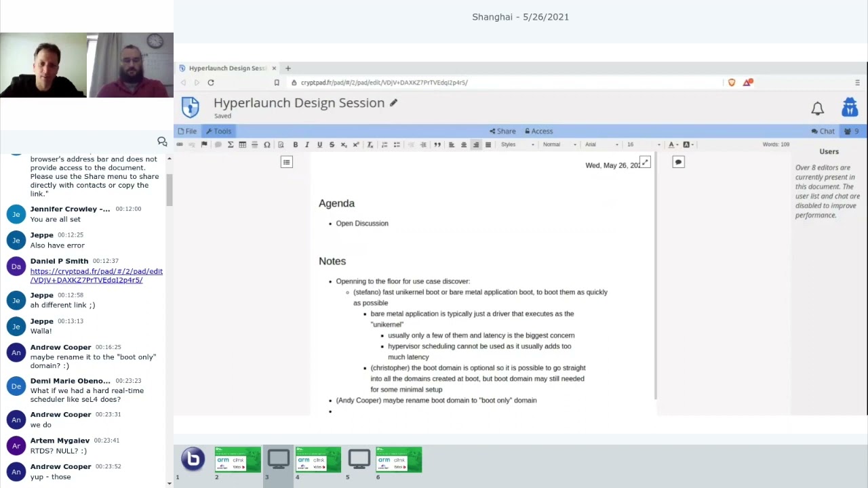Image resolution: width=868 pixels, height=488 pixels.
Task: Open the find and replace tool
Action: click(281, 144)
